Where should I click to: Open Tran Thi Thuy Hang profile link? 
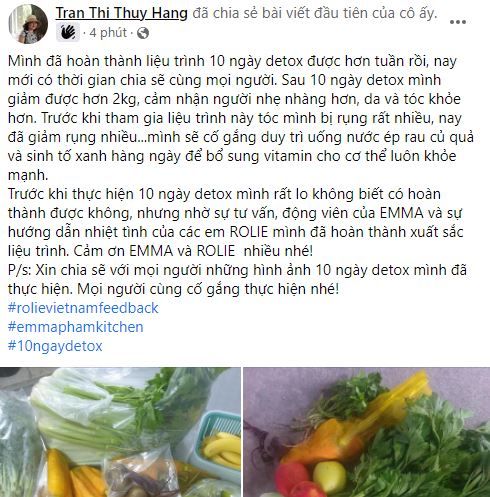tap(122, 13)
